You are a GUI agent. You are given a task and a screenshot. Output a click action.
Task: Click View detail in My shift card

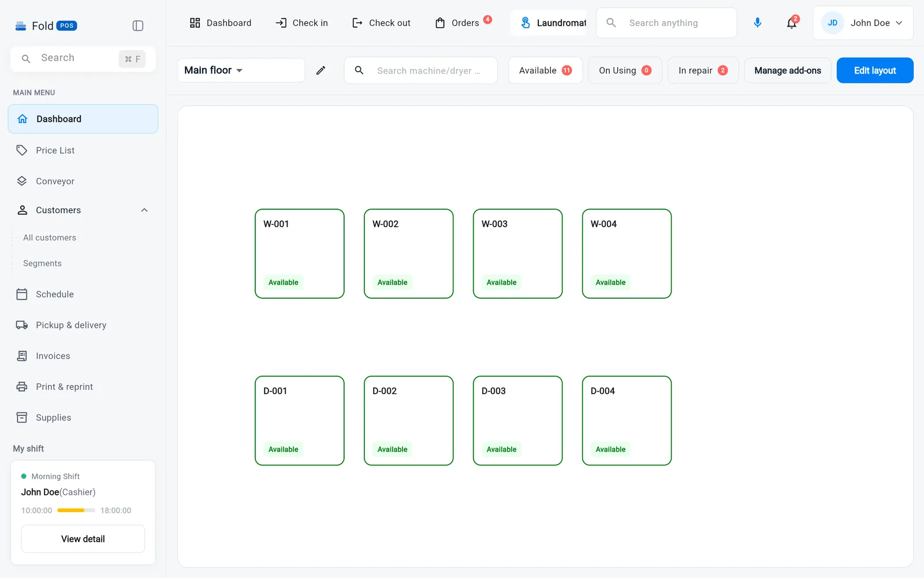pos(83,539)
